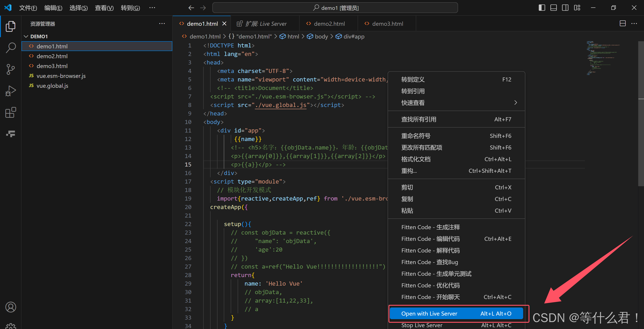
Task: Expand the 快速查看 submenu arrow
Action: (516, 103)
